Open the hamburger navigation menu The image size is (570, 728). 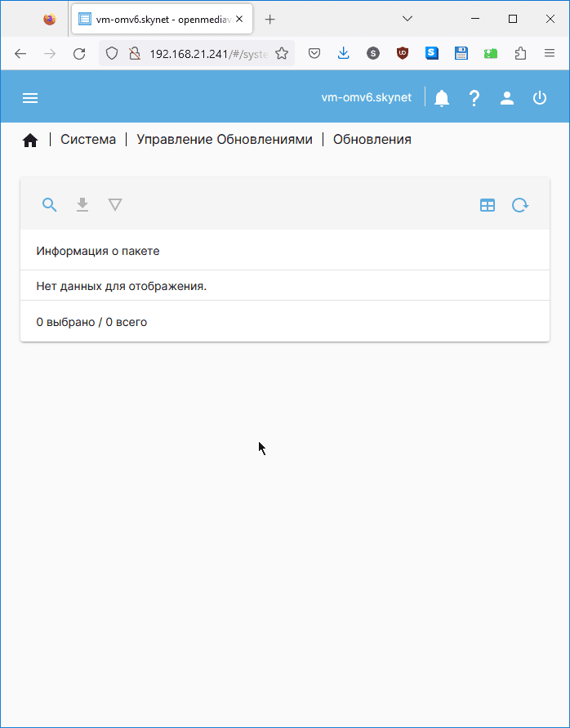(30, 98)
